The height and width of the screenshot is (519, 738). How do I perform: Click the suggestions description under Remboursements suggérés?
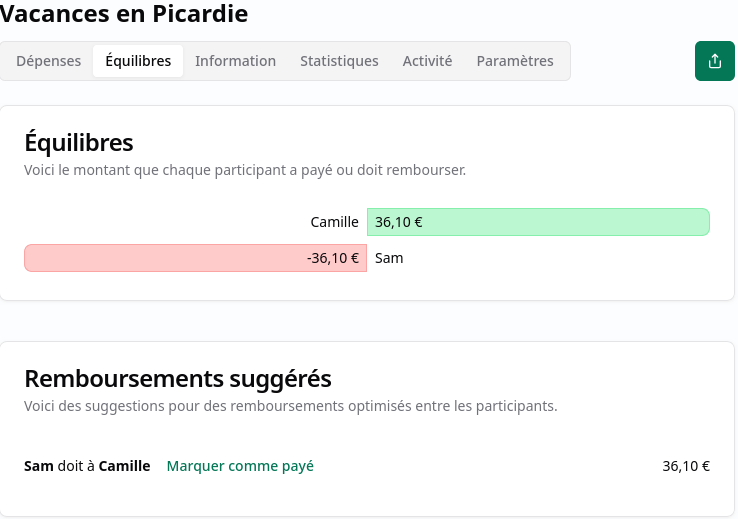coord(290,406)
